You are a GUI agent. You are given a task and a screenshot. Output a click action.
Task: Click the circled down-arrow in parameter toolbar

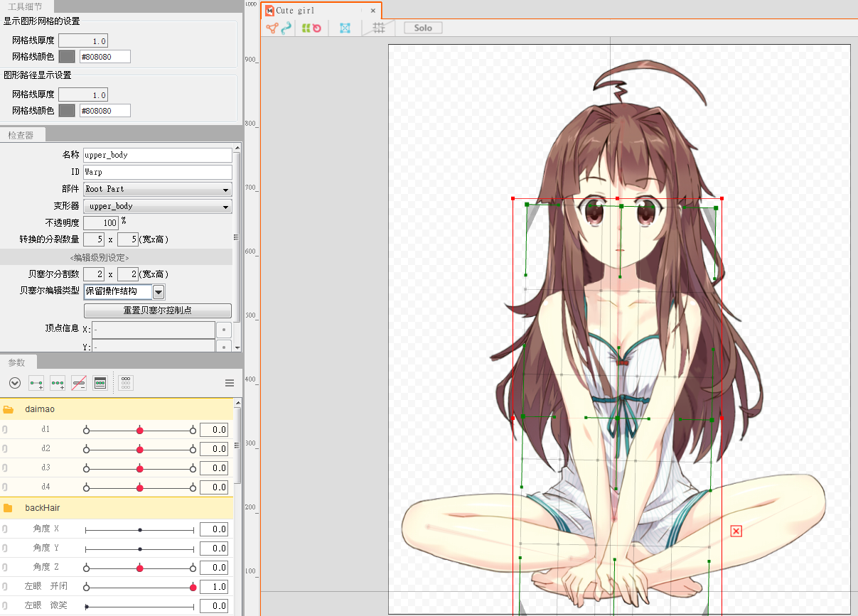click(x=15, y=383)
